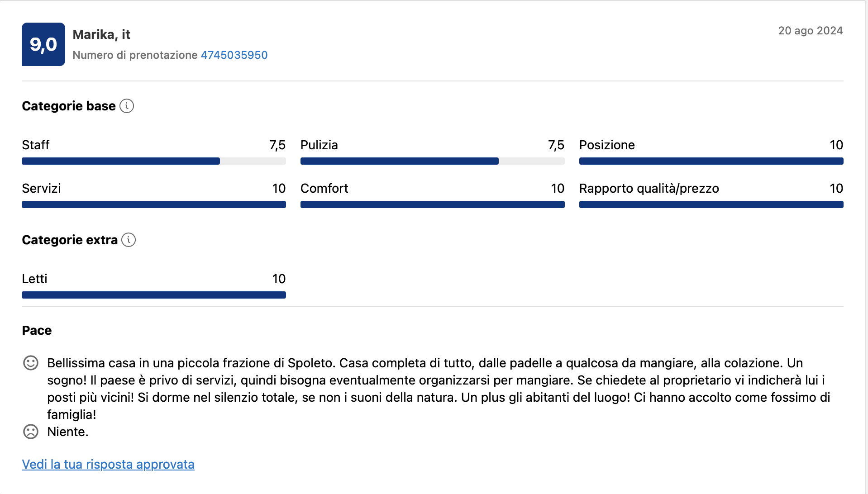Click the Staff score 7,5
Screen dimensions: 868x494
pos(277,145)
